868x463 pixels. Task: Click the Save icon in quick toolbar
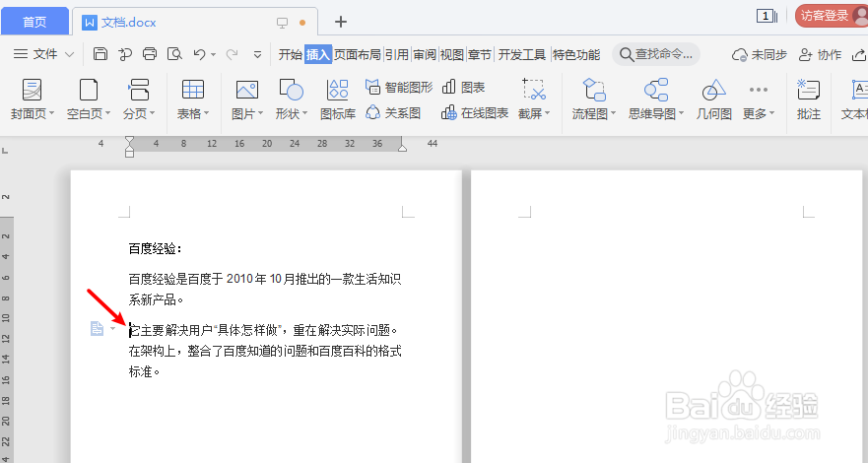100,54
